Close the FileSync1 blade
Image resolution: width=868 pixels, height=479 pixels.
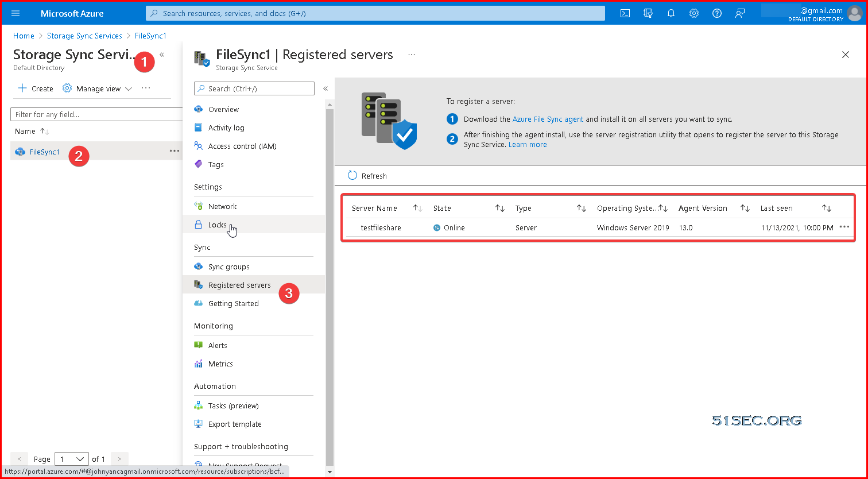846,55
